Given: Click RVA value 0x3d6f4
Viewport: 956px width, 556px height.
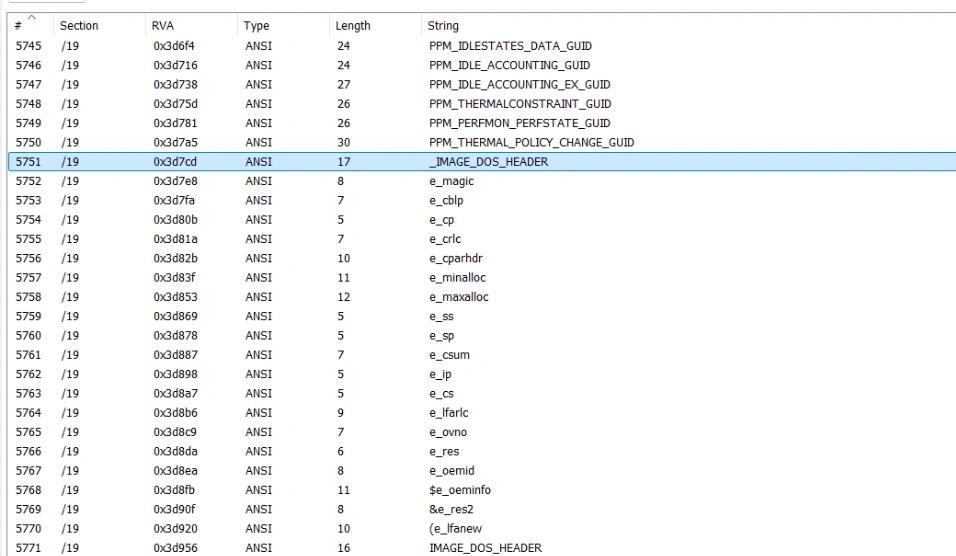Looking at the screenshot, I should 174,46.
